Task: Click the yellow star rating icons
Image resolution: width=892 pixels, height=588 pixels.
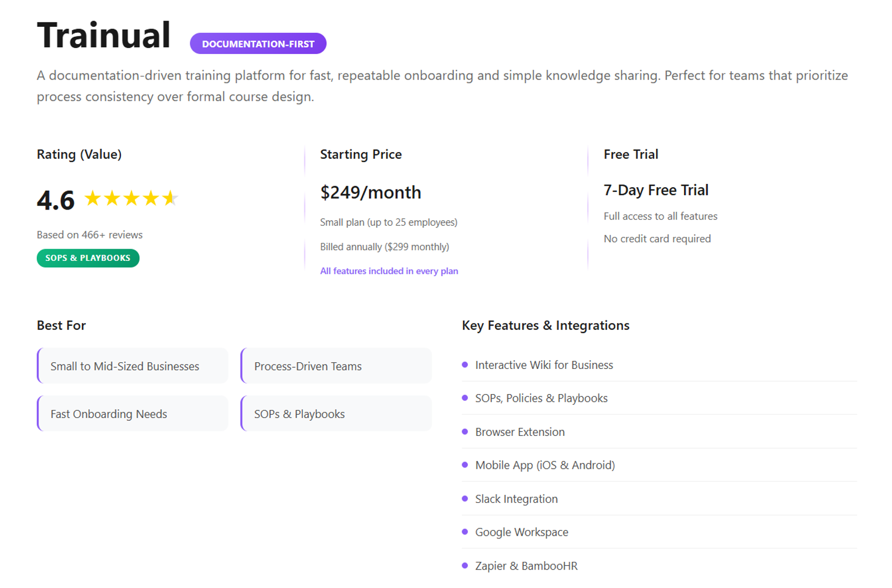Action: click(x=131, y=198)
